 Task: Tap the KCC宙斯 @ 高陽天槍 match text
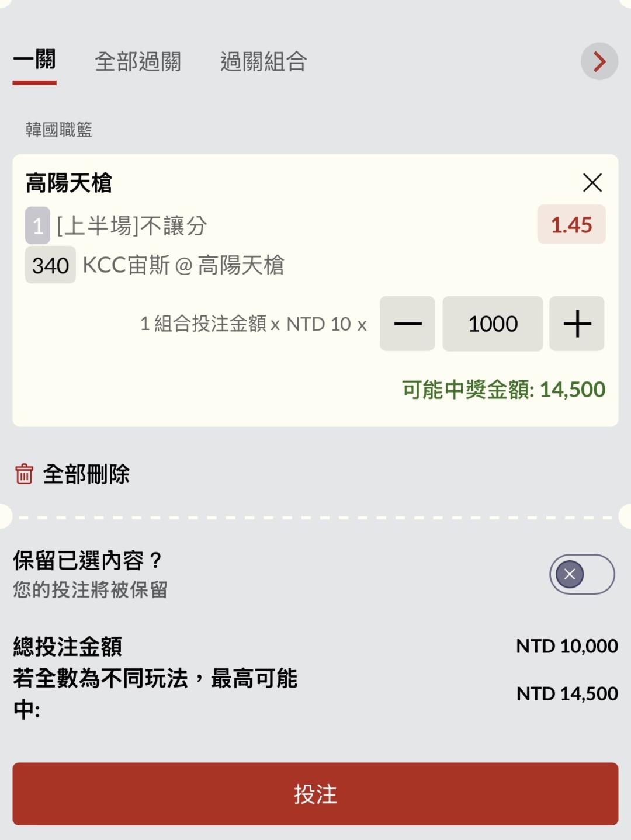[183, 265]
